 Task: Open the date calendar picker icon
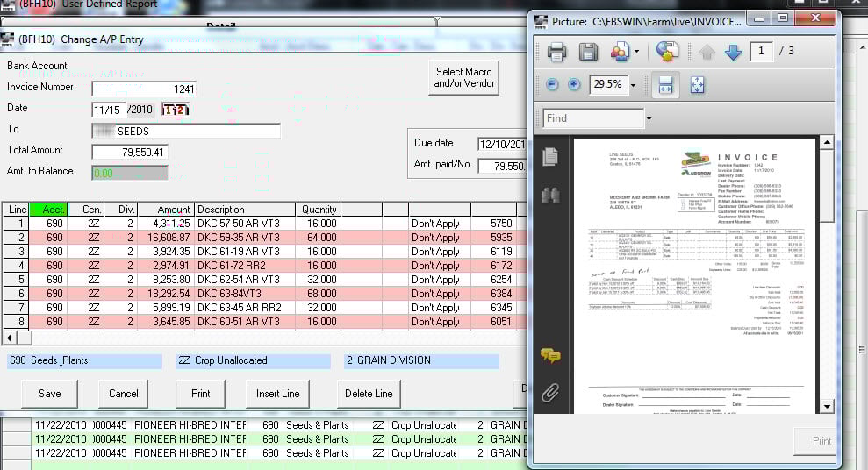175,110
